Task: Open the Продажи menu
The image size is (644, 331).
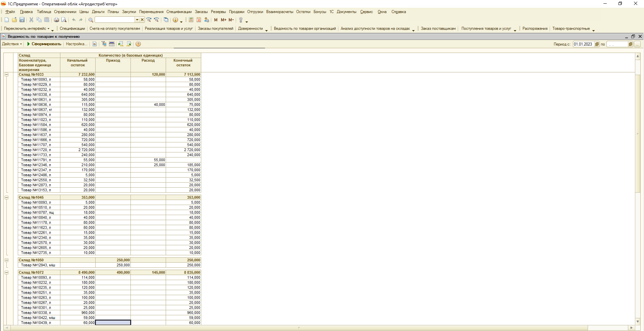Action: [236, 12]
